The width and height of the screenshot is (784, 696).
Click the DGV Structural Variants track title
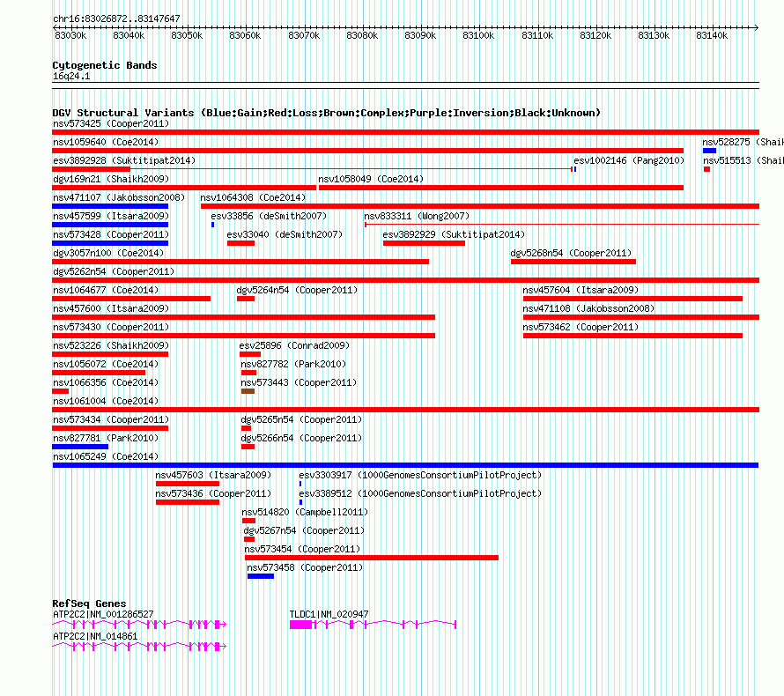(327, 113)
